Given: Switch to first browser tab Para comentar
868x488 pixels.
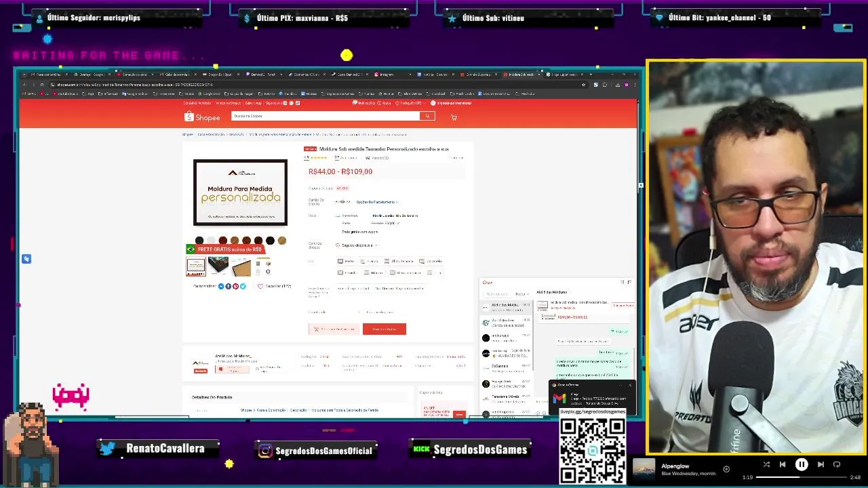Looking at the screenshot, I should 50,75.
